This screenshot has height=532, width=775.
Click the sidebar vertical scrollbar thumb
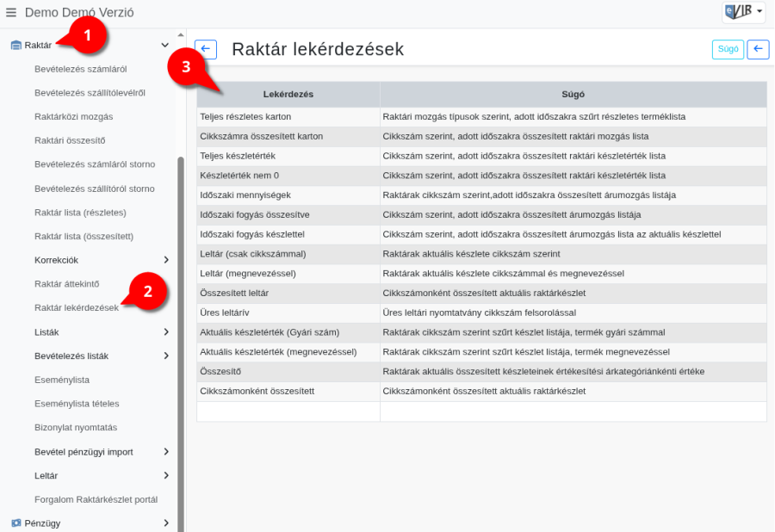[181, 343]
